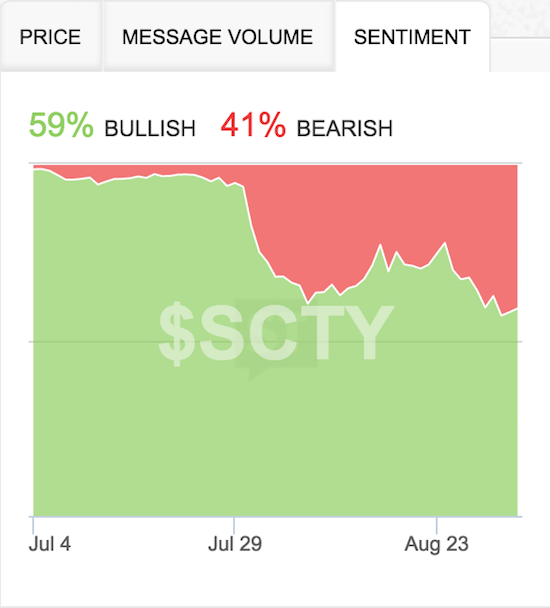This screenshot has width=550, height=608.
Task: Click the Jul 4 axis label
Action: pyautogui.click(x=50, y=544)
